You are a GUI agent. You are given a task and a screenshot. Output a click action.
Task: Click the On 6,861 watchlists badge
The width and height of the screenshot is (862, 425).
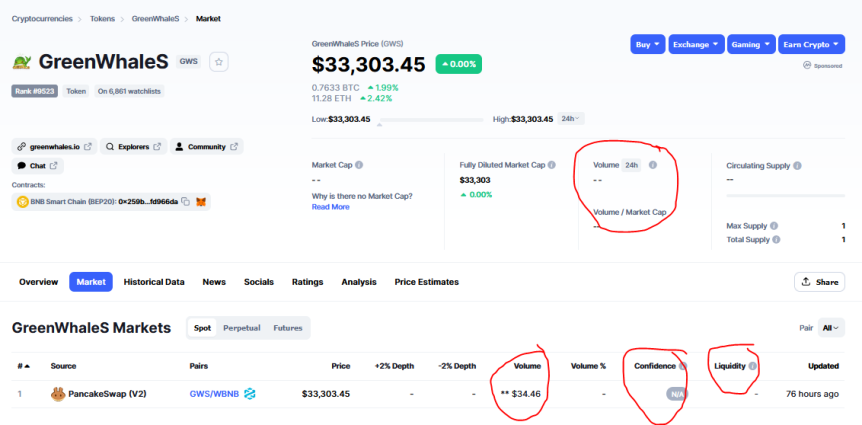[x=129, y=91]
